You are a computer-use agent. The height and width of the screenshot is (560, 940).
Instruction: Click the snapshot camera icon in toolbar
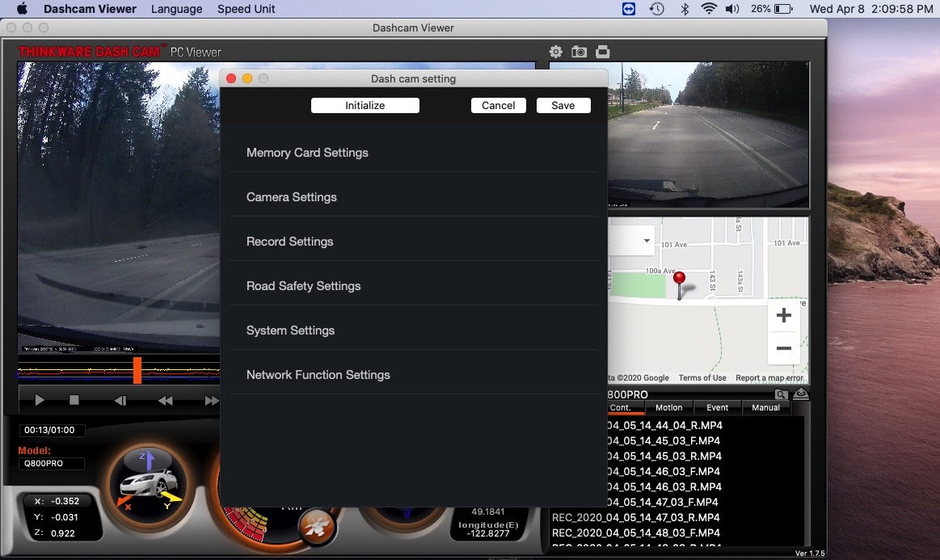[x=579, y=53]
